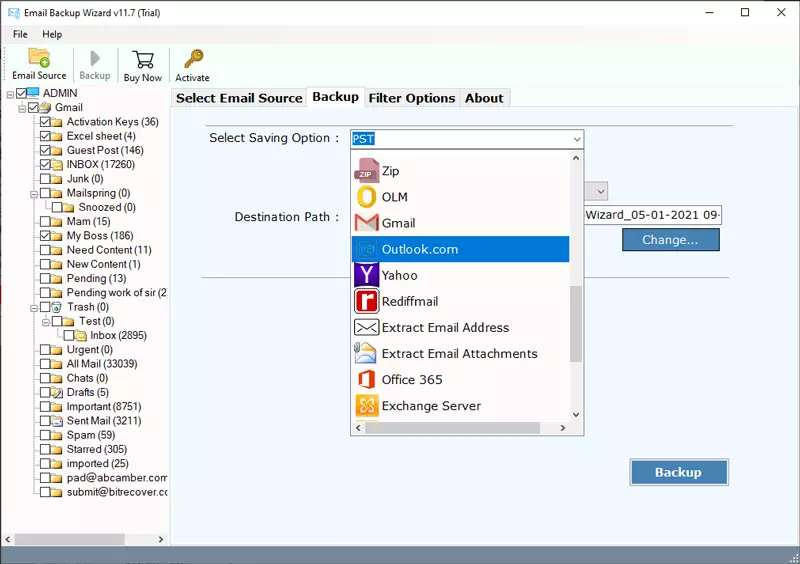The image size is (800, 564).
Task: Check the Junk folder checkbox
Action: point(45,179)
